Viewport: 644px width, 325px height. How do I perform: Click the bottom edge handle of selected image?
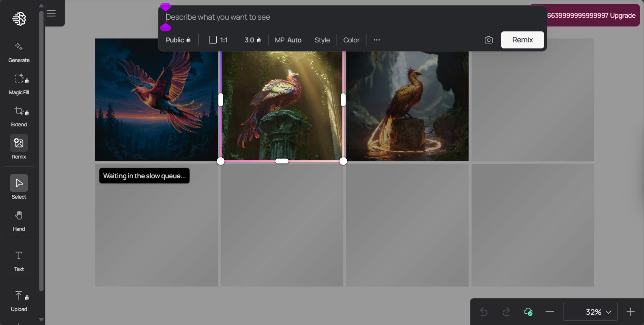pyautogui.click(x=282, y=161)
